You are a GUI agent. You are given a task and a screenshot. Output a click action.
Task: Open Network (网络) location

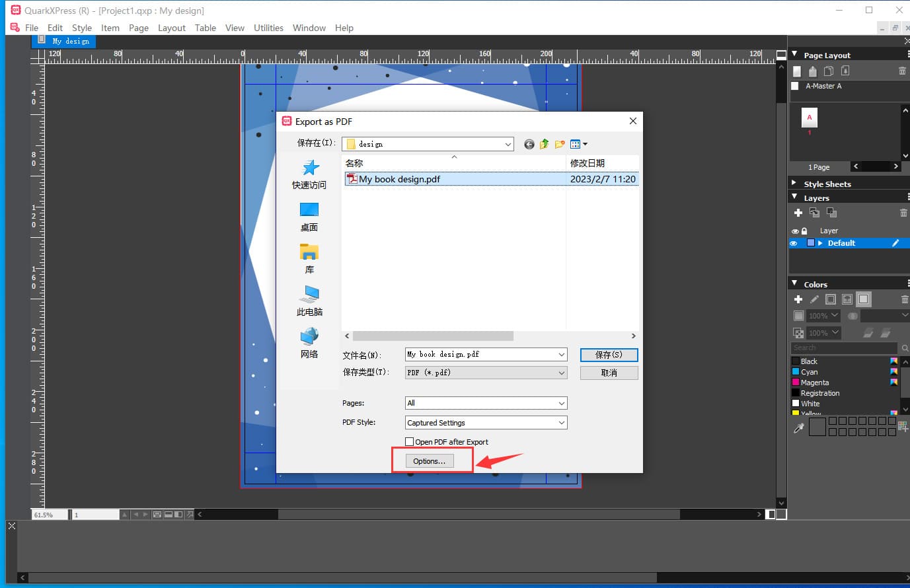(x=309, y=344)
